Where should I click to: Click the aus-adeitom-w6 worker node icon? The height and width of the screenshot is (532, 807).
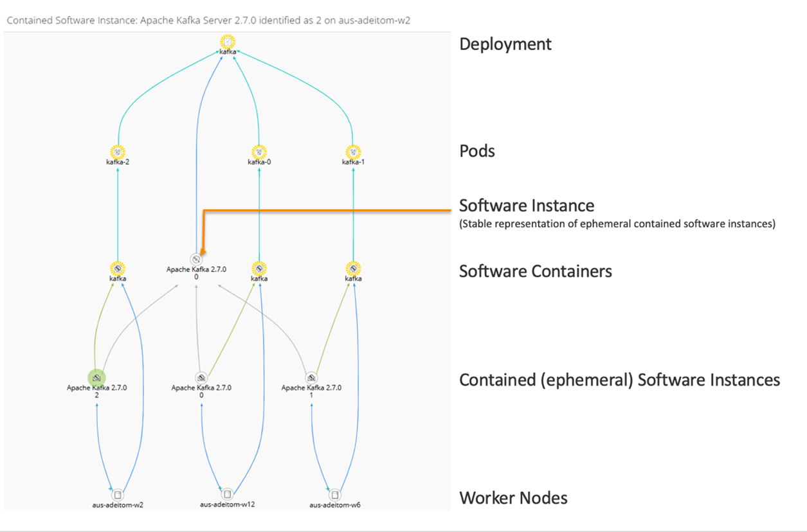tap(335, 495)
